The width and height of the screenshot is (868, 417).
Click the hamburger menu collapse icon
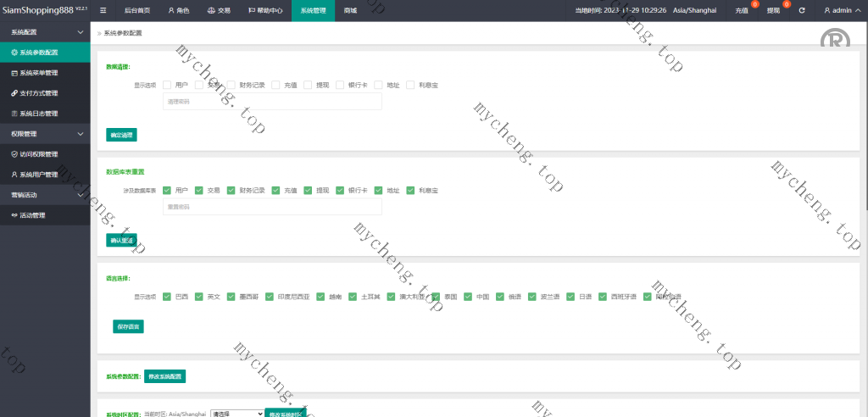(x=103, y=11)
